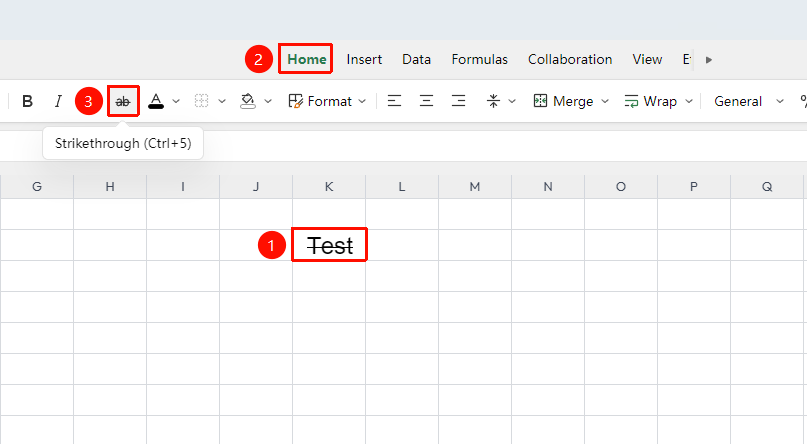807x444 pixels.
Task: Select column I header
Action: pos(183,187)
